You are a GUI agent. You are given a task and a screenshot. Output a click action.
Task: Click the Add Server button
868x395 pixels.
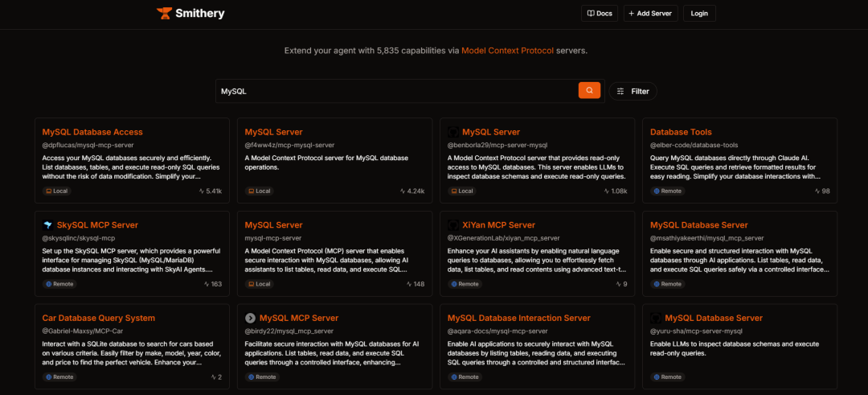point(651,14)
